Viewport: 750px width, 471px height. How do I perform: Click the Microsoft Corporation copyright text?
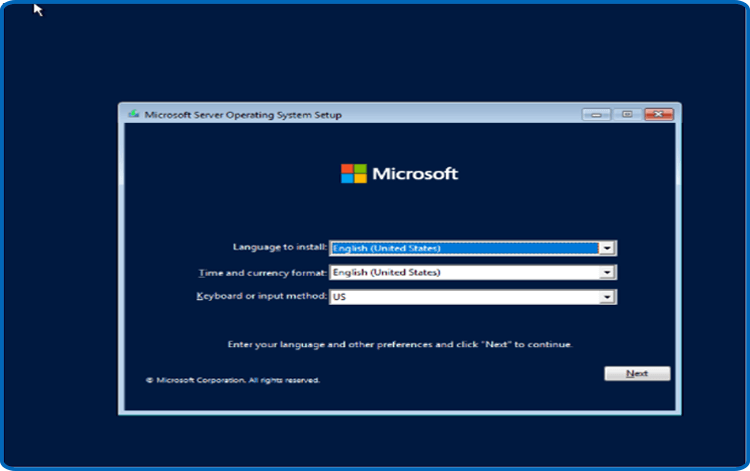tap(233, 380)
